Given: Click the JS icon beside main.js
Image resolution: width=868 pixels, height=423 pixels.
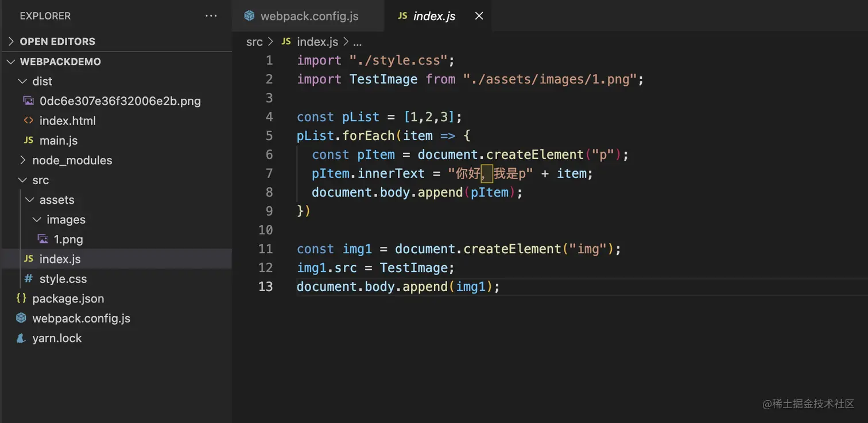Looking at the screenshot, I should pos(28,141).
